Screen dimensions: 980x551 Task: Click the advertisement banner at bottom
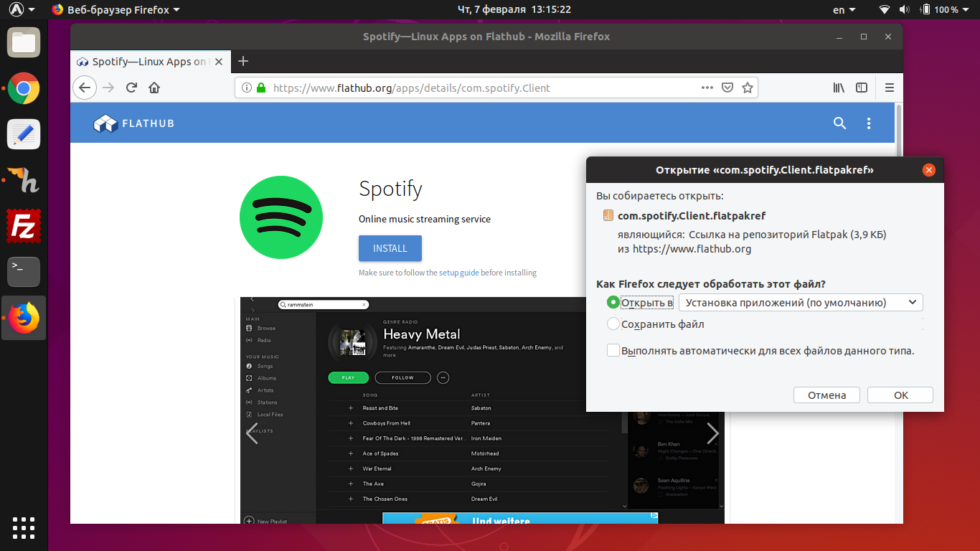520,518
